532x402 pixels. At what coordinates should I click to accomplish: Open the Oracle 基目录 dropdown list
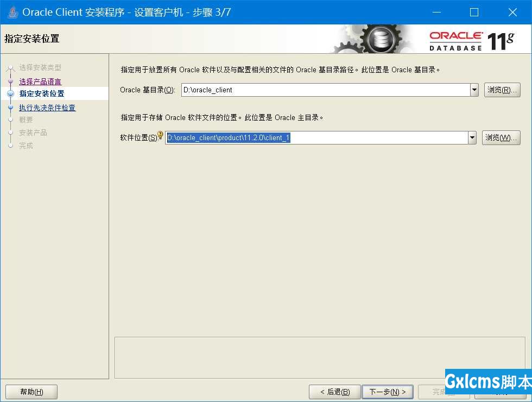(x=473, y=90)
